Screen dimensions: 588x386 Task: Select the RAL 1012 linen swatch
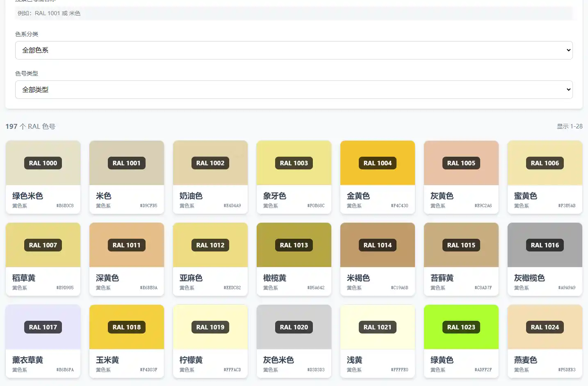coord(210,245)
